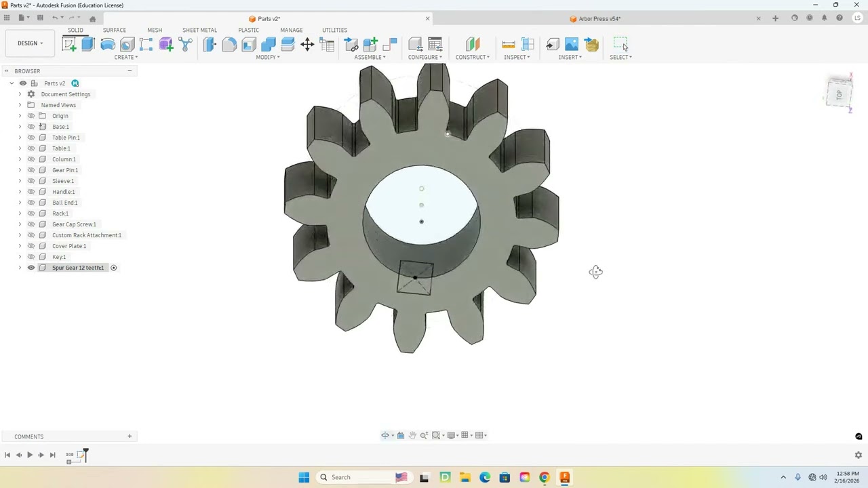Open the MODIFY dropdown menu
The image size is (868, 488).
coord(268,57)
